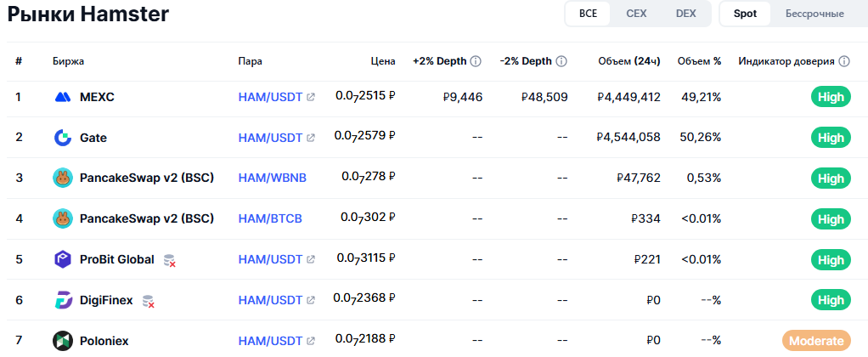
Task: Click the ₽4,449,412 volume value
Action: click(628, 98)
